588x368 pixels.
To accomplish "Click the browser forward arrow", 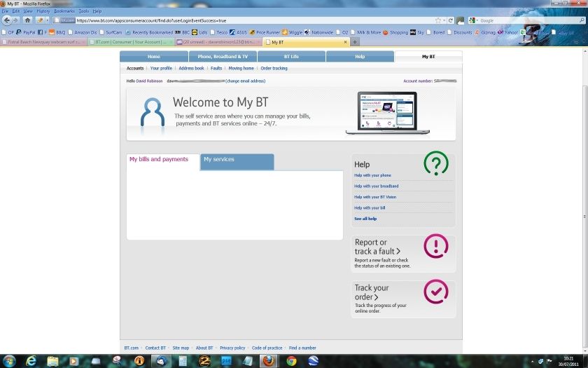I will pyautogui.click(x=15, y=20).
